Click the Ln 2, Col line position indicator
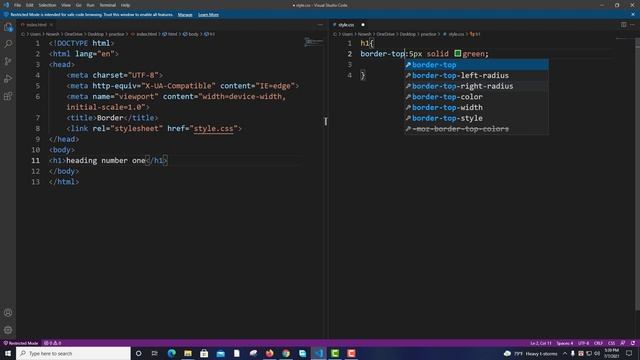 click(x=541, y=343)
